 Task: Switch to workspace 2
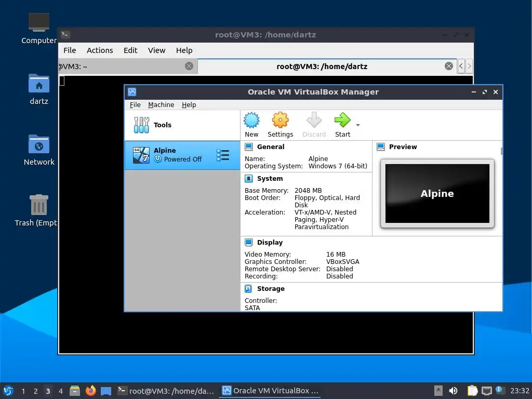[x=35, y=391]
